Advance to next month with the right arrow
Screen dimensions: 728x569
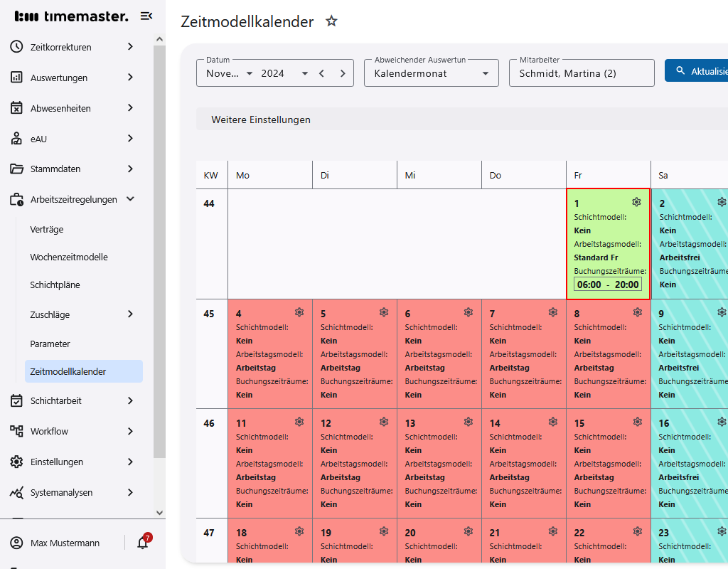click(x=343, y=73)
